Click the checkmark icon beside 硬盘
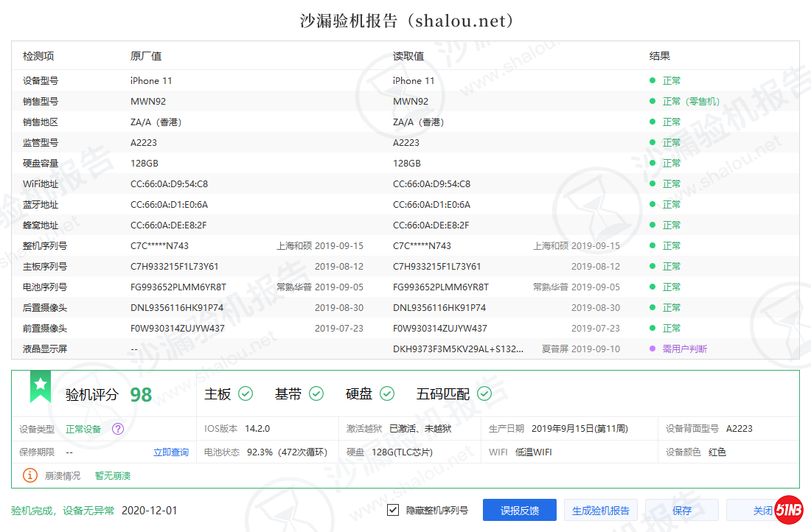 coord(387,394)
